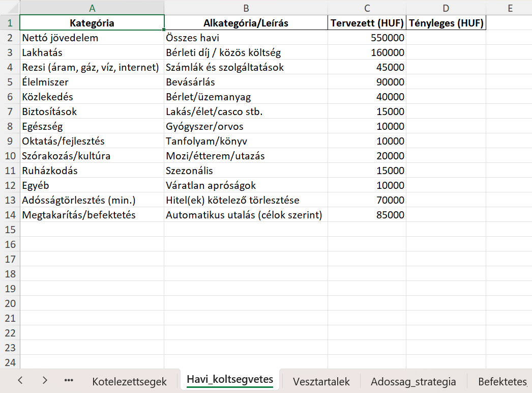This screenshot has width=532, height=393.
Task: Open the Befektetes sheet tab
Action: (x=502, y=381)
